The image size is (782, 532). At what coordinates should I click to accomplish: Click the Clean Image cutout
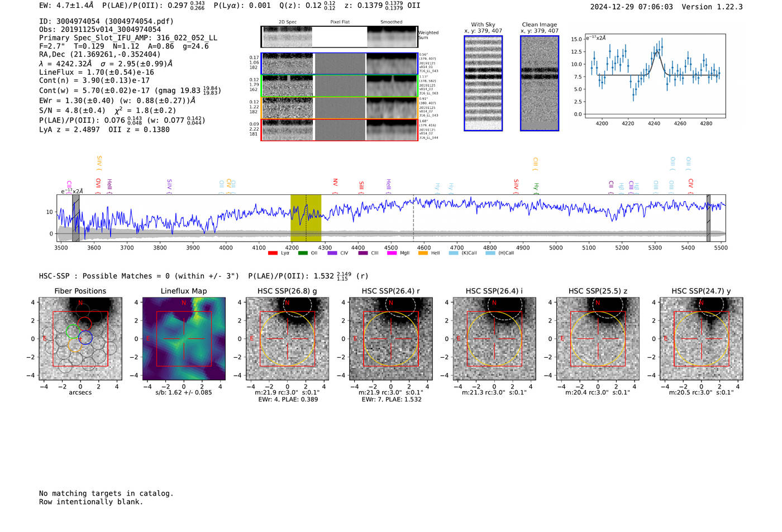click(x=540, y=83)
